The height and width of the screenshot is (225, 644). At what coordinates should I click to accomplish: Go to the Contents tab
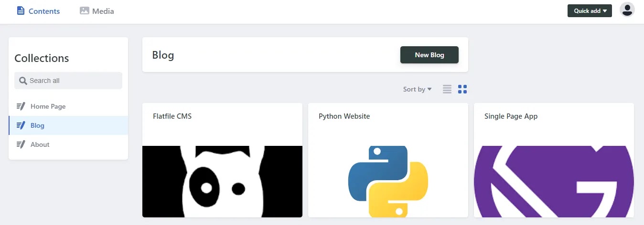click(x=44, y=11)
